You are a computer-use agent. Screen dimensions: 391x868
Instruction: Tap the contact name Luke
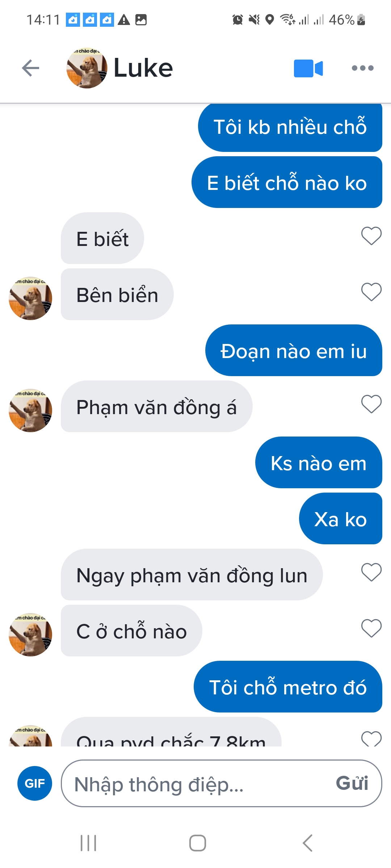tap(143, 68)
